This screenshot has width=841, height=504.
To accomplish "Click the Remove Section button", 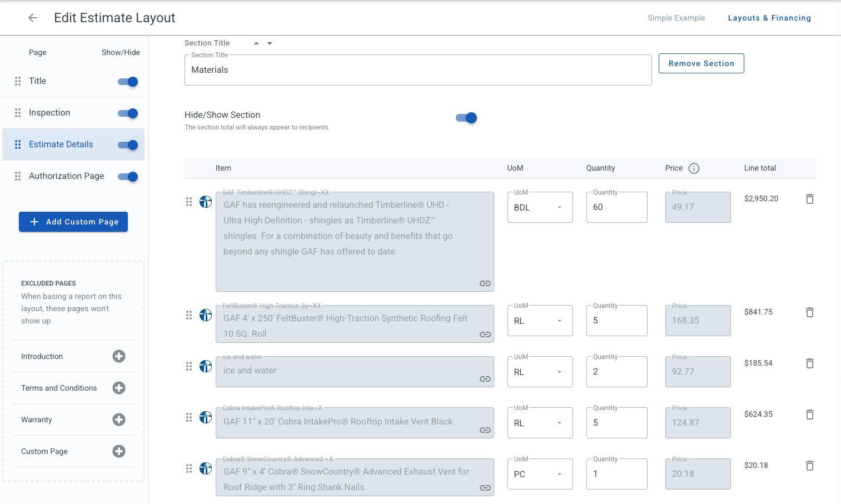I will pyautogui.click(x=701, y=63).
